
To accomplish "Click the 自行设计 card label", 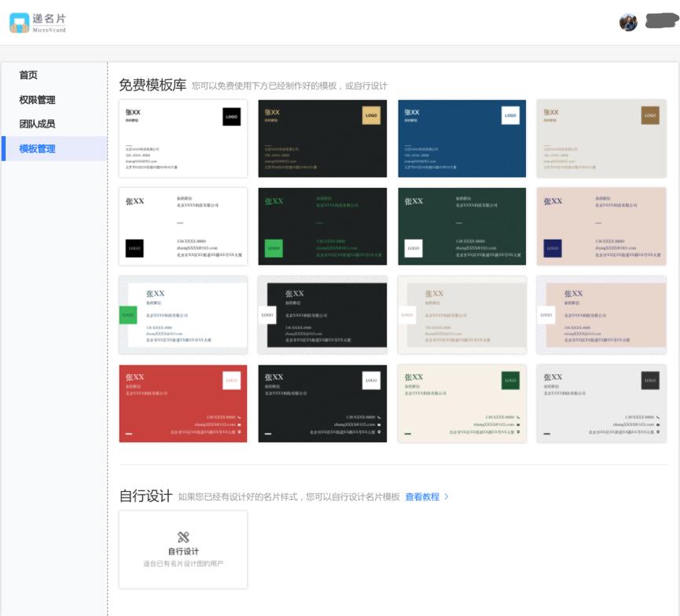I will pyautogui.click(x=183, y=552).
